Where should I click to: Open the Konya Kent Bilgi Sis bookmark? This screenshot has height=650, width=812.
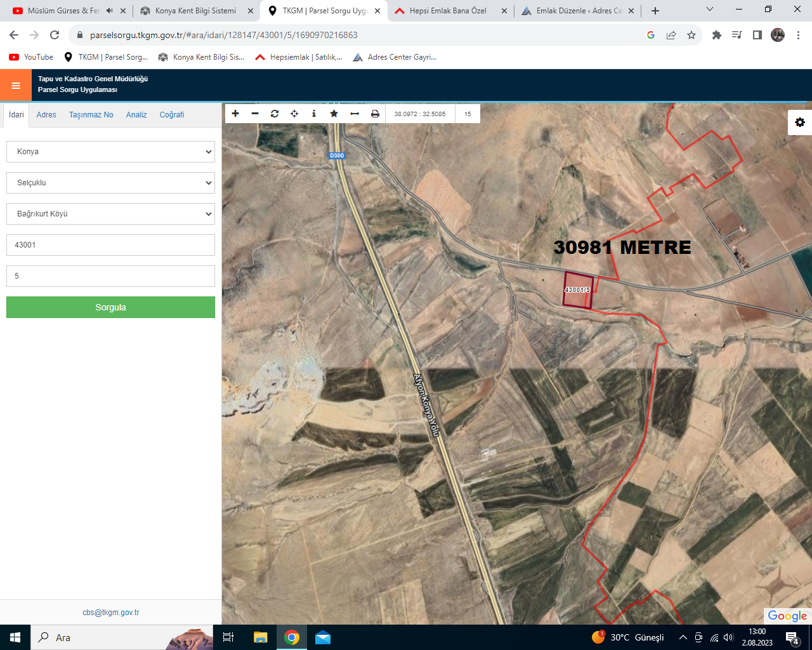coord(201,57)
